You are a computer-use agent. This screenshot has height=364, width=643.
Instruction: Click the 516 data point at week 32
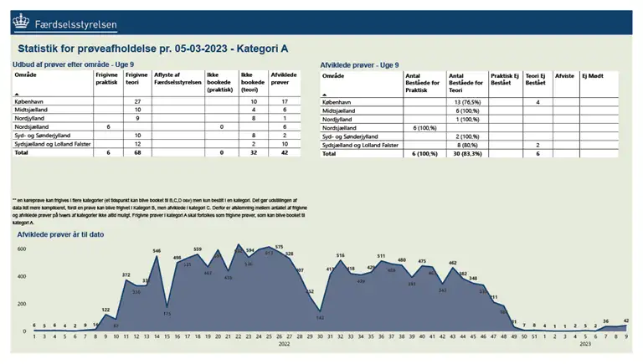click(x=341, y=254)
